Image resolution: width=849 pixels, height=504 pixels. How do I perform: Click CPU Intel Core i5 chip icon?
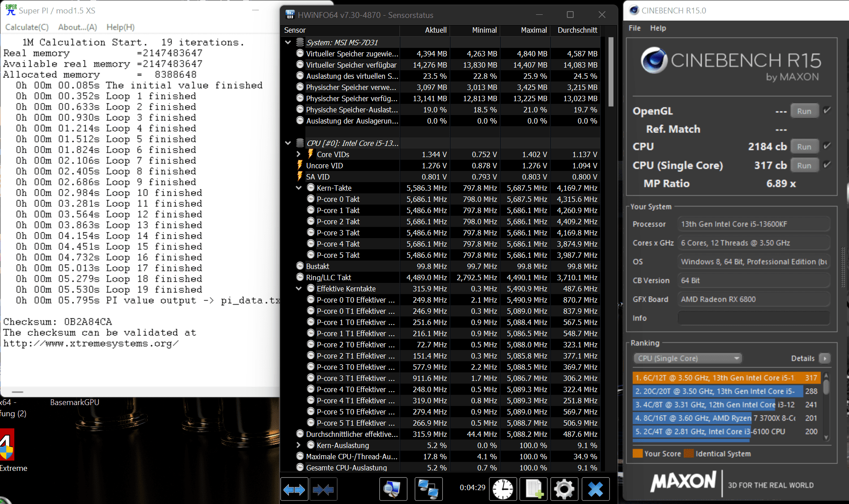pyautogui.click(x=300, y=143)
